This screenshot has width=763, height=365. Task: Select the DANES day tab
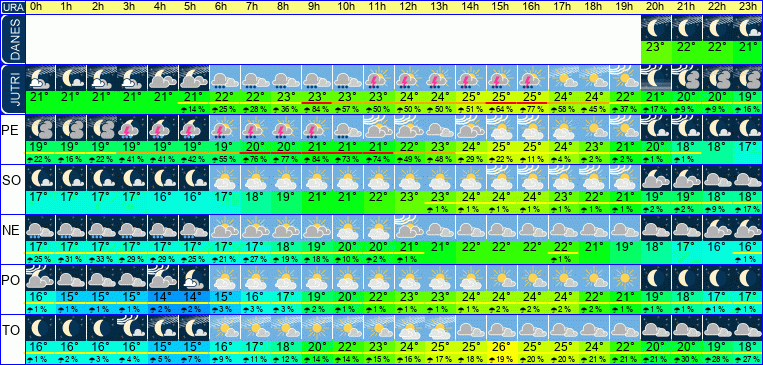pos(12,39)
